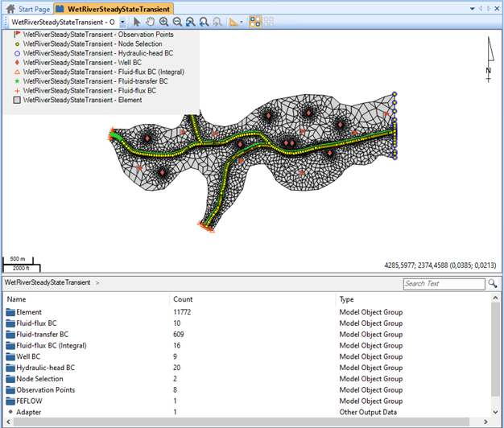This screenshot has width=504, height=428.
Task: Click the Fluid-flux BC legend orange cross
Action: (18, 91)
